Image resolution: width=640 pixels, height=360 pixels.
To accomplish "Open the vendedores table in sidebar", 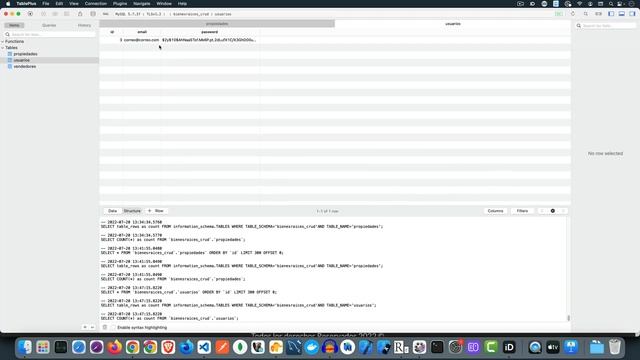I will 24,66.
